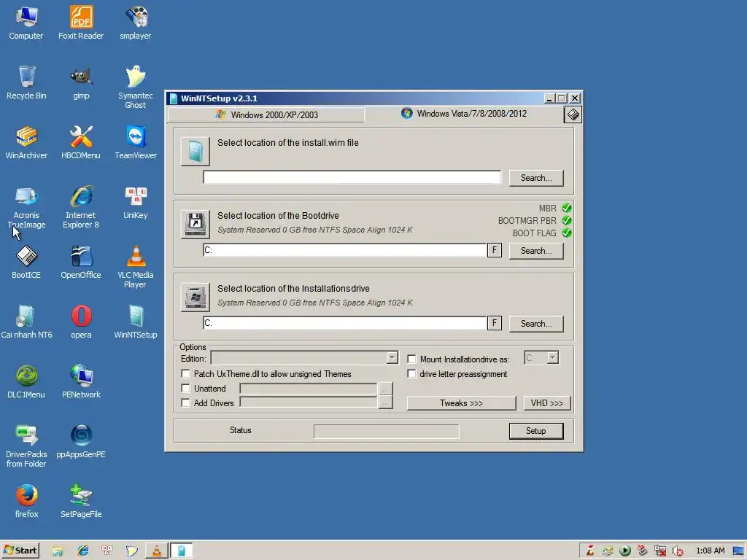Open the Recycle Bin

pos(26,82)
